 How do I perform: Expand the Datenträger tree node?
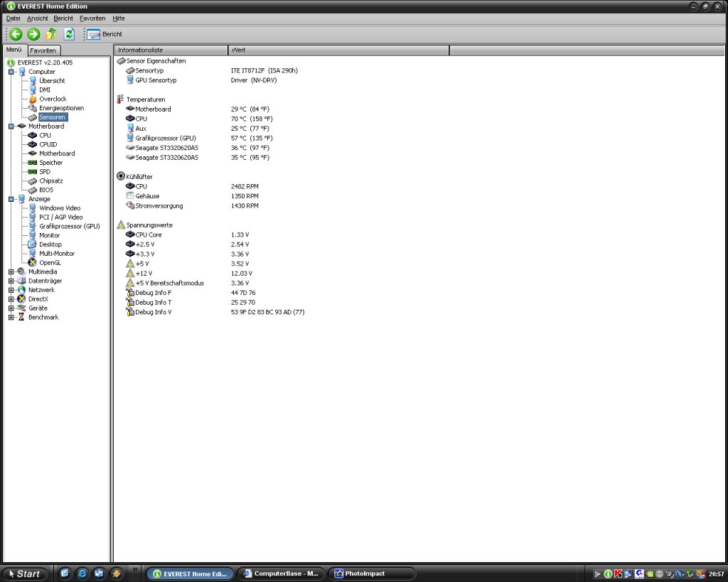tap(11, 281)
